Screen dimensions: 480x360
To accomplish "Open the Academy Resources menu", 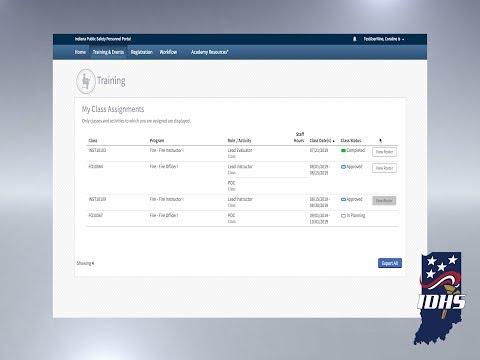I will pyautogui.click(x=209, y=52).
